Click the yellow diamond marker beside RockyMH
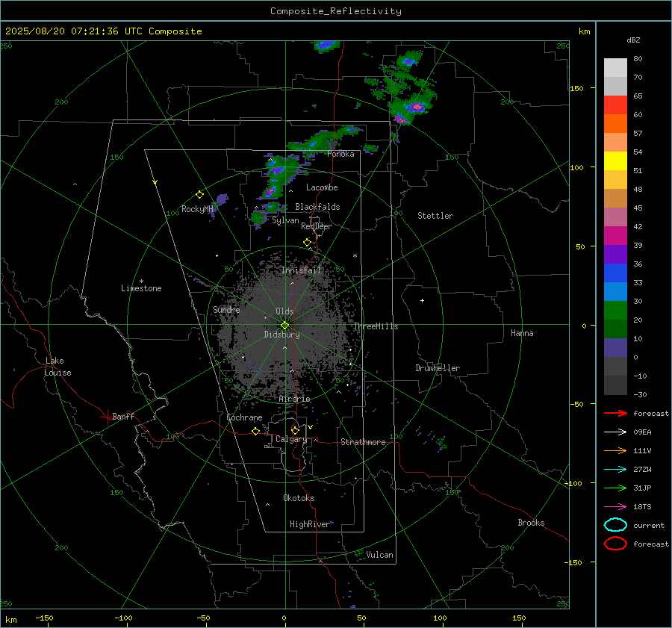Screen dimensions: 672x628 [x=199, y=195]
